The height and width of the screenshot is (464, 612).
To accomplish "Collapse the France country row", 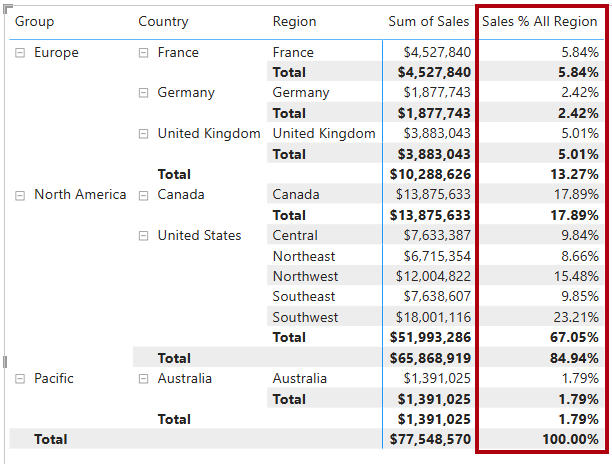I will point(144,53).
